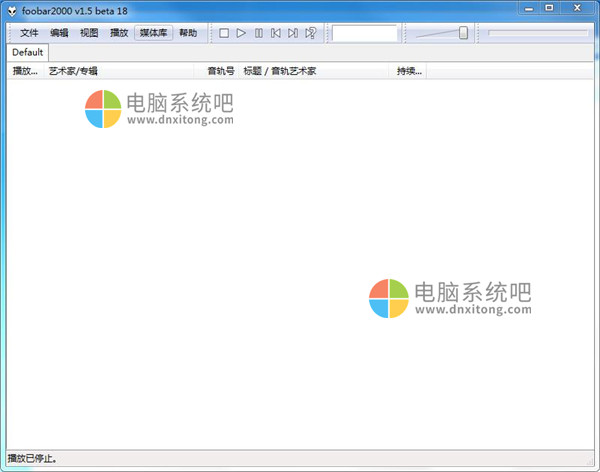The height and width of the screenshot is (472, 600).
Task: Play a random track
Action: point(310,33)
